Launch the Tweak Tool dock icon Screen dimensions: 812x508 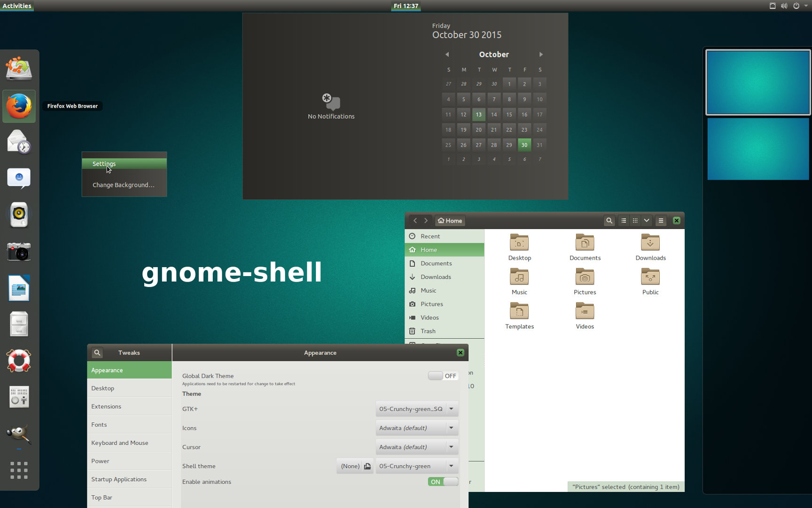coord(19,397)
